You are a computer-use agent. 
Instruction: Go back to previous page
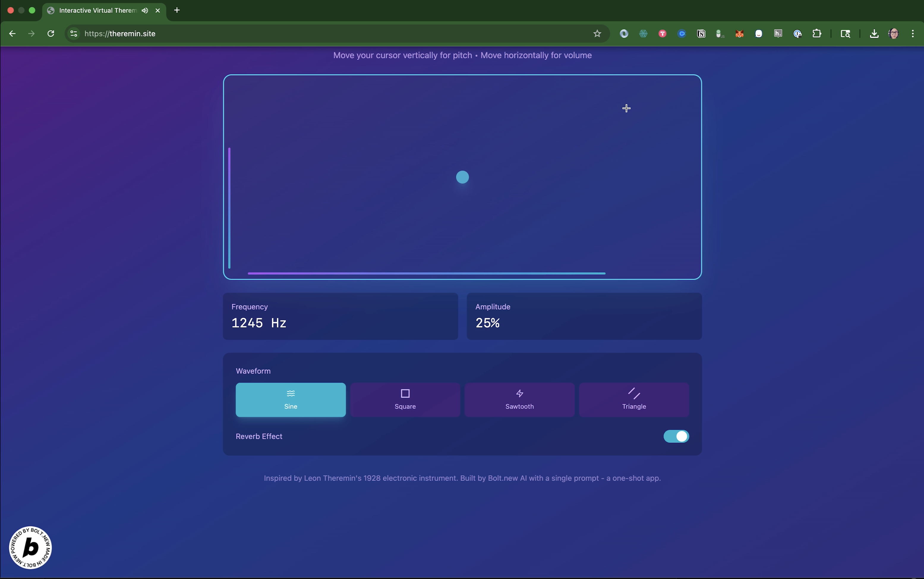(x=12, y=34)
